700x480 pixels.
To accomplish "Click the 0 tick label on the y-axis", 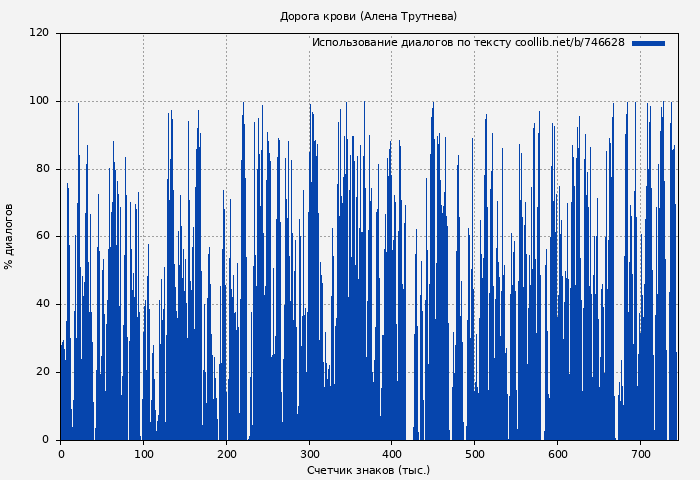I will point(45,440).
